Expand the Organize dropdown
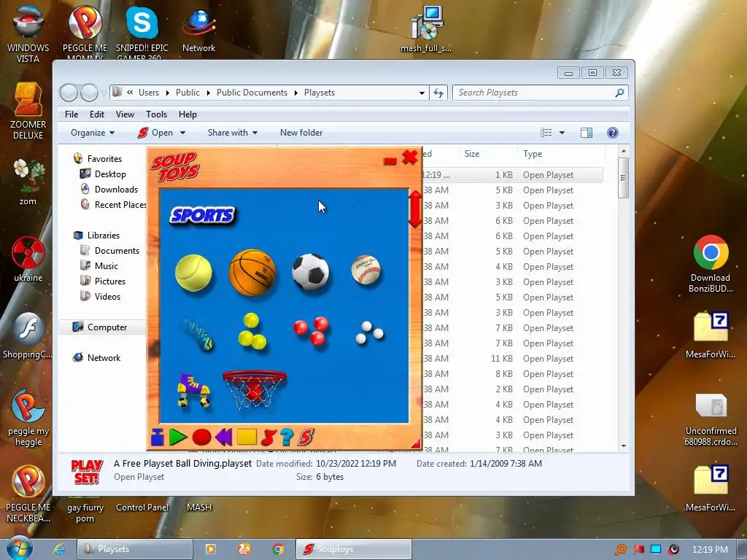 [x=93, y=133]
